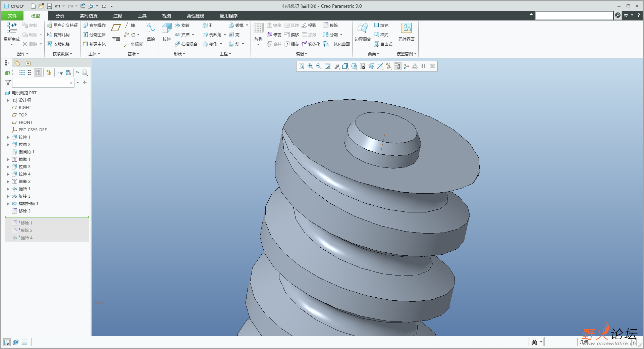The image size is (644, 349).
Task: Switch to the 应用程序 tab
Action: coord(229,16)
